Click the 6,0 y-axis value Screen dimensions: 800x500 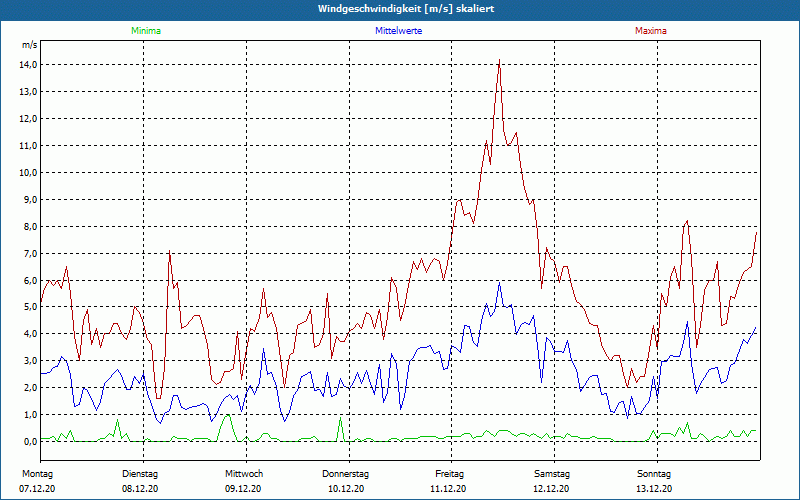30,281
